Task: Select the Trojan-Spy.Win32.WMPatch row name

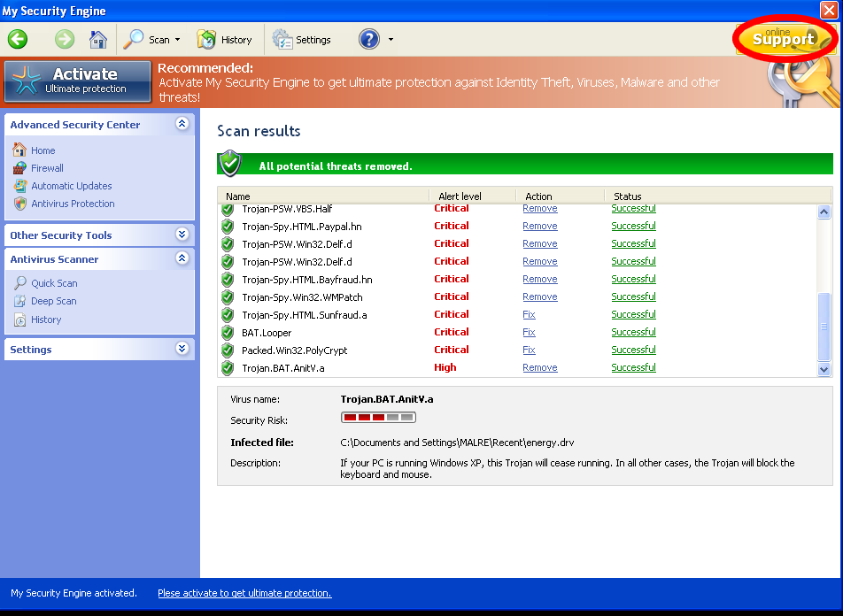Action: coord(302,297)
